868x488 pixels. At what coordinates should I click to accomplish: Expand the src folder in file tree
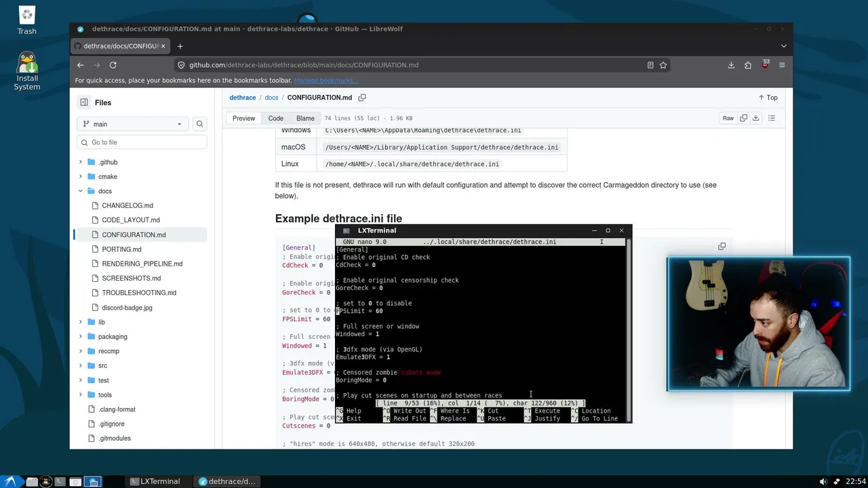[x=80, y=366]
